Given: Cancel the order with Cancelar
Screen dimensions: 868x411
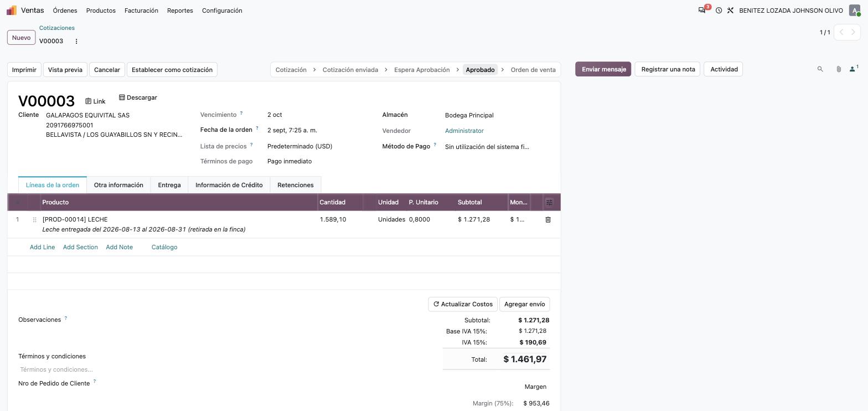Looking at the screenshot, I should click(107, 70).
